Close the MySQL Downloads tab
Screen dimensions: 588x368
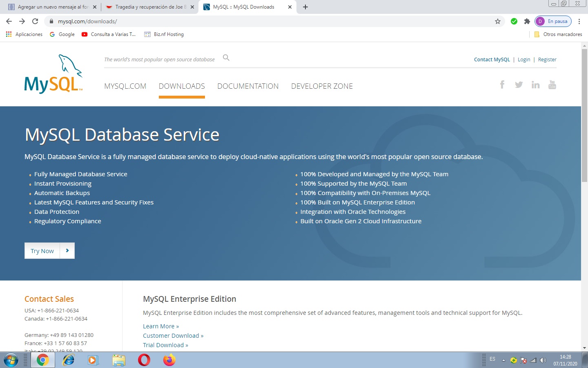(x=290, y=7)
